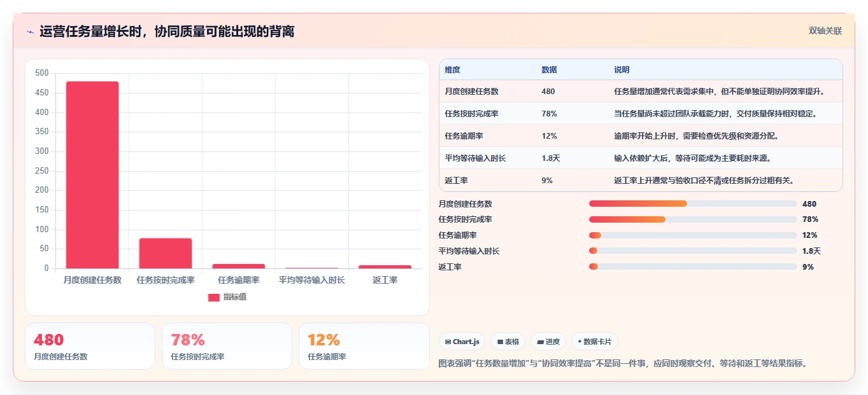
Task: Click the 480 value in the table
Action: 548,92
